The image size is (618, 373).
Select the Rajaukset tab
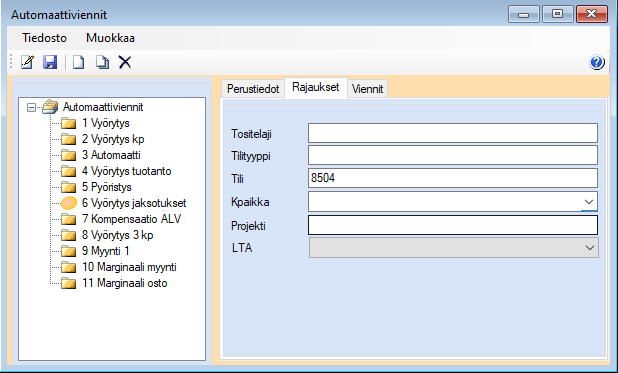click(x=316, y=87)
